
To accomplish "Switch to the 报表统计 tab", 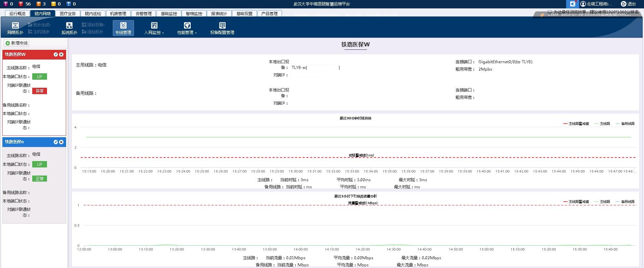I will [219, 13].
